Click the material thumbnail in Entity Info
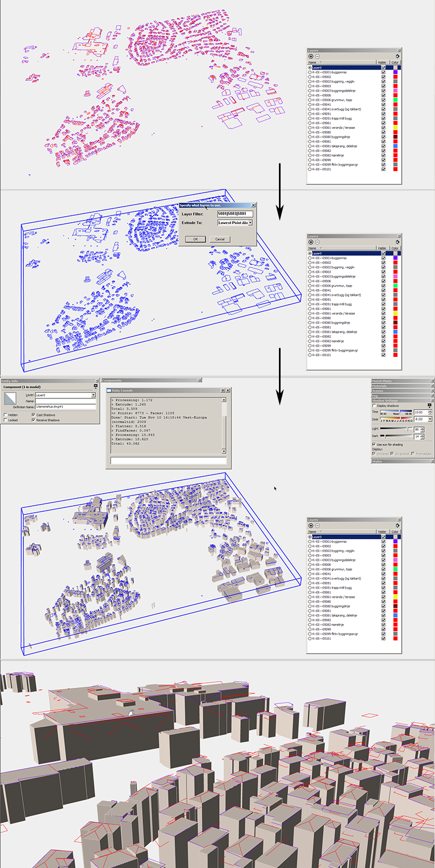 (x=11, y=400)
